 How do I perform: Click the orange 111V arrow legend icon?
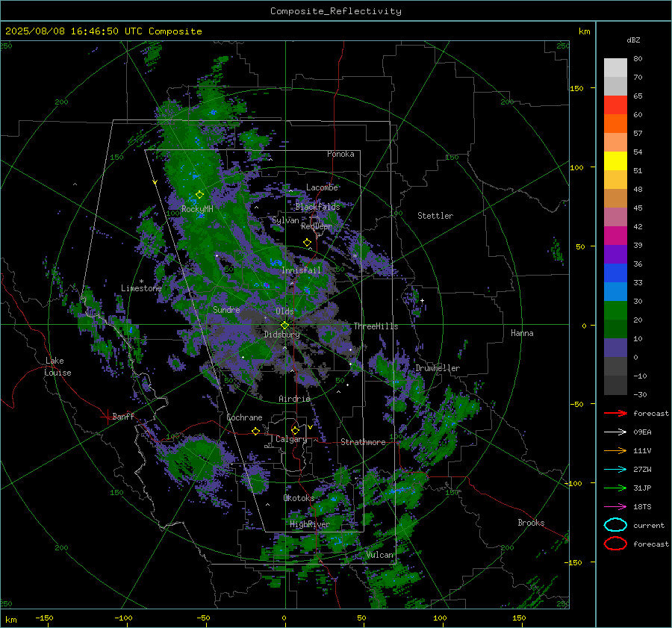click(615, 450)
